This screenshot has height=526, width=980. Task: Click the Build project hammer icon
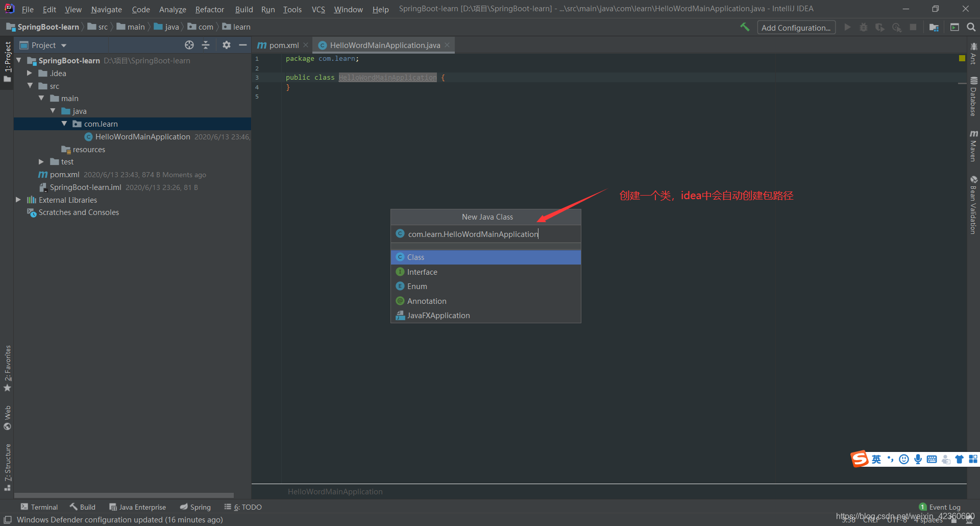745,27
